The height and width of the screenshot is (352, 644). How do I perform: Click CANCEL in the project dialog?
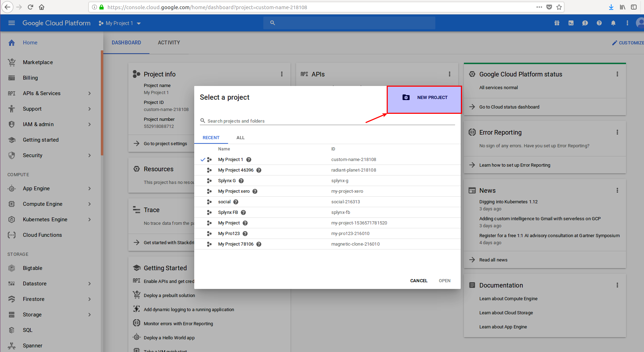pos(419,281)
